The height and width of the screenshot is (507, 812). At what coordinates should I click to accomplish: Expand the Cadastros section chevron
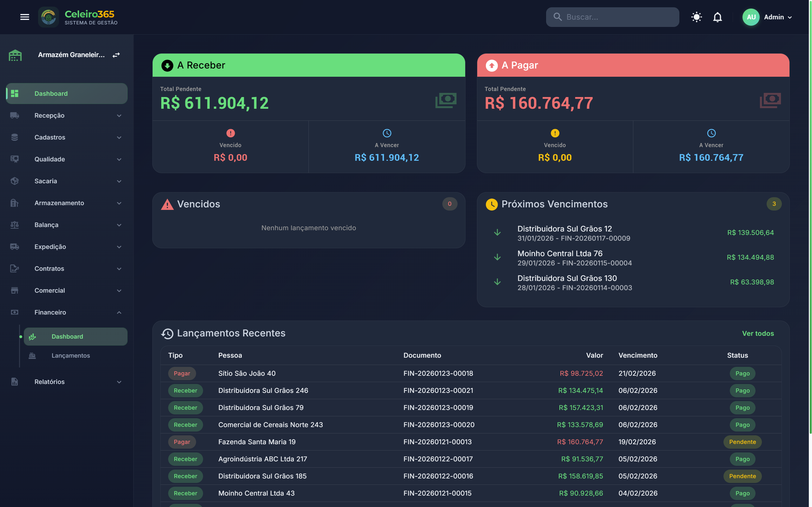point(119,138)
